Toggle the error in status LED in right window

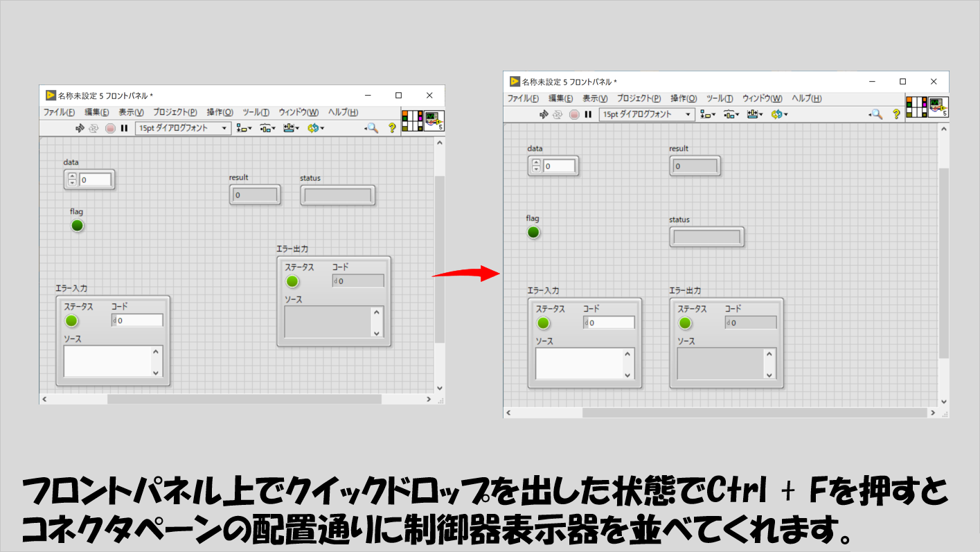coord(543,323)
